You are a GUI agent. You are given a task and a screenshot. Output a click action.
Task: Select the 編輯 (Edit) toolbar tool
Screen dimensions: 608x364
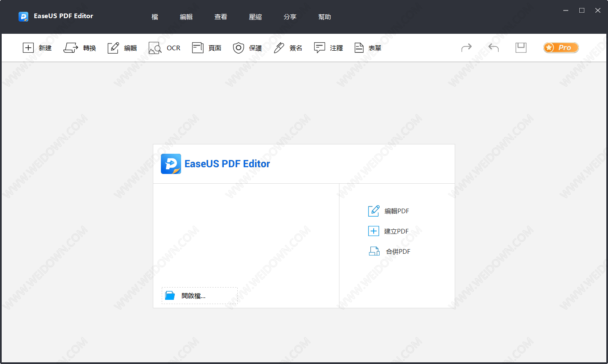point(122,48)
